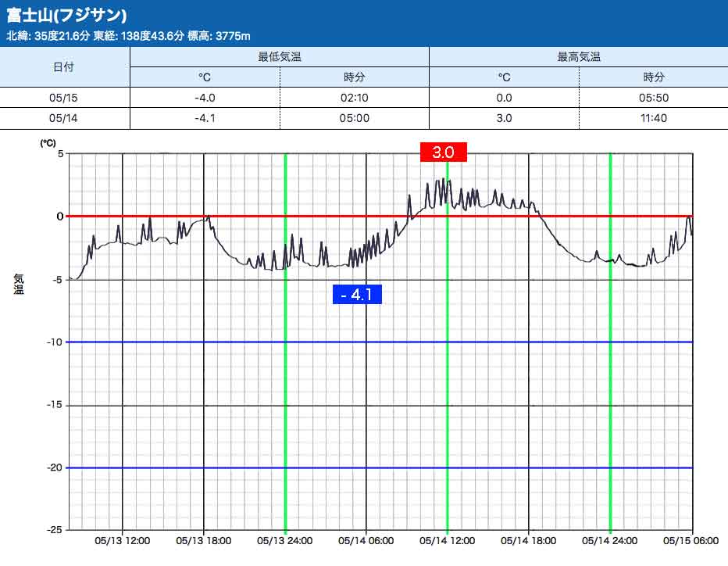Click the 05:00 time cell

355,118
